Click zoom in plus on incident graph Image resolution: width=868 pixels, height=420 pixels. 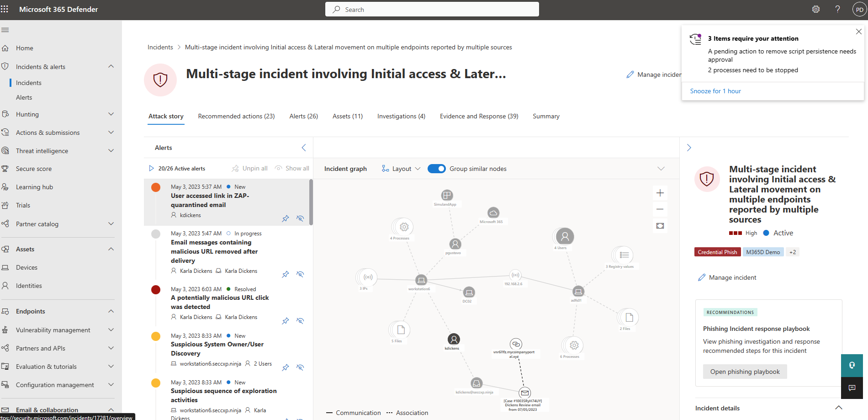[x=660, y=193]
